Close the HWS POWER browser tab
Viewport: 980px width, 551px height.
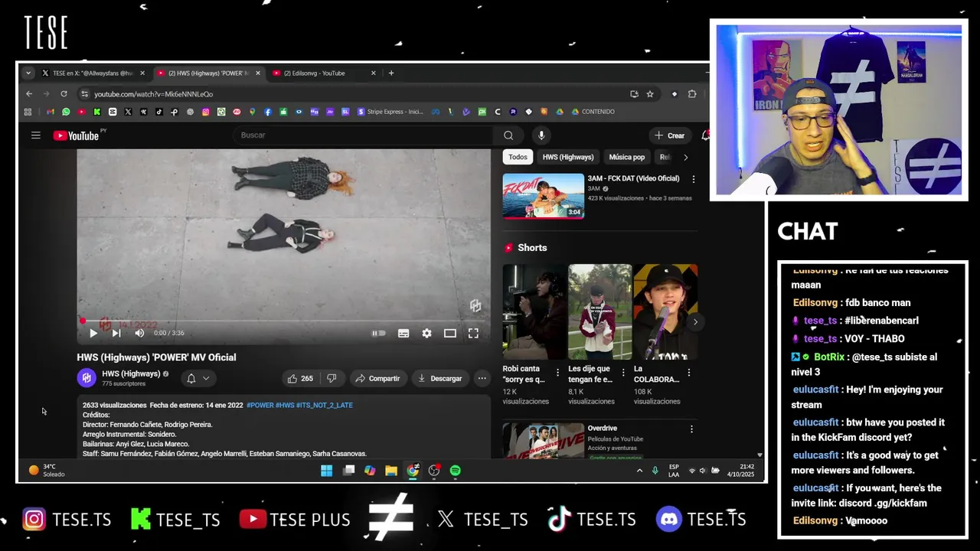258,73
